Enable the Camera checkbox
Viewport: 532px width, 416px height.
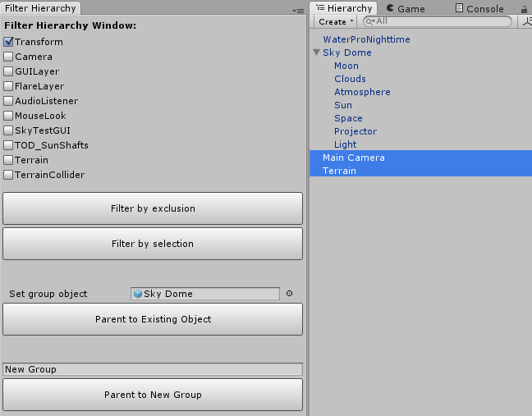coord(8,57)
